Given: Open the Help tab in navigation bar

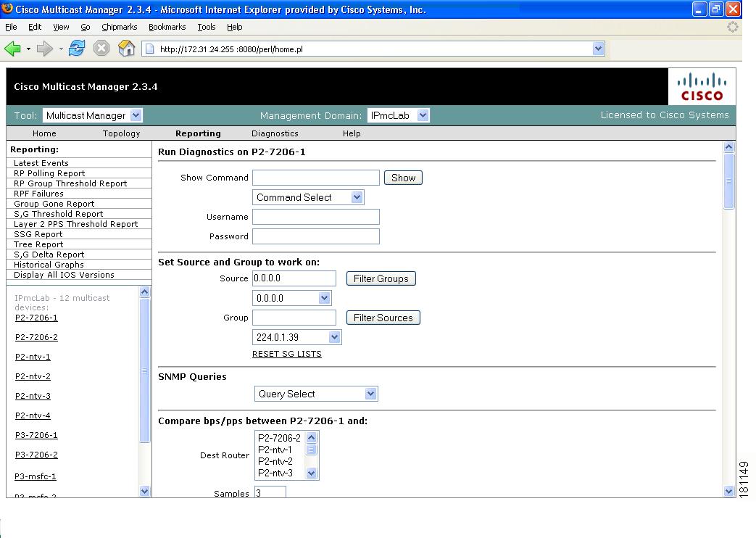Looking at the screenshot, I should pos(352,133).
